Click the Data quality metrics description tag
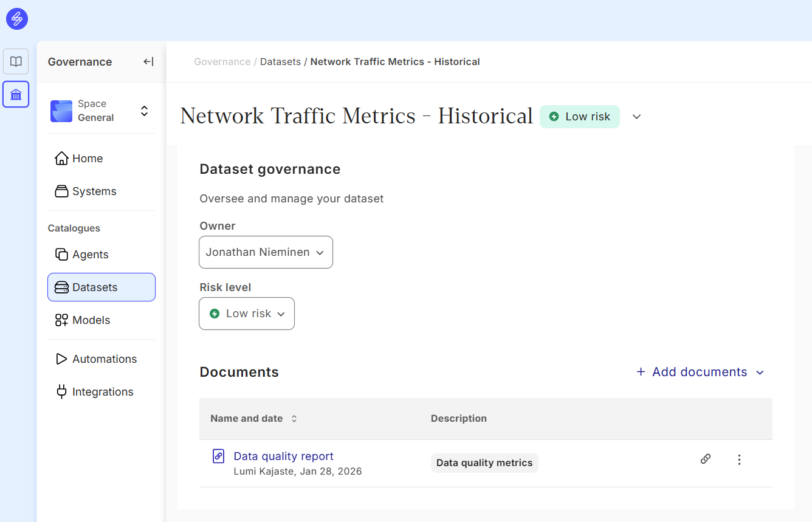The image size is (812, 522). tap(484, 462)
